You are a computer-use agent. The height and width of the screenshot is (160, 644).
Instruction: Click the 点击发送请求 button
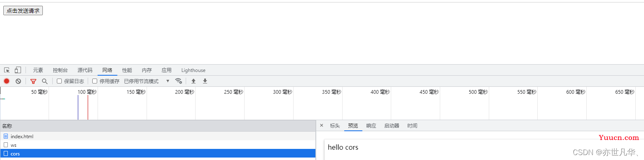23,11
